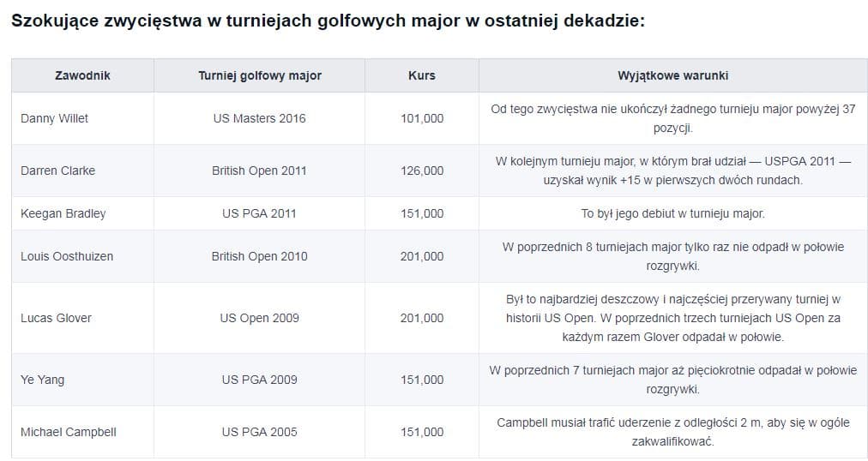Click the Wyjątkowe warunki column header
This screenshot has width=868, height=461.
[x=672, y=75]
